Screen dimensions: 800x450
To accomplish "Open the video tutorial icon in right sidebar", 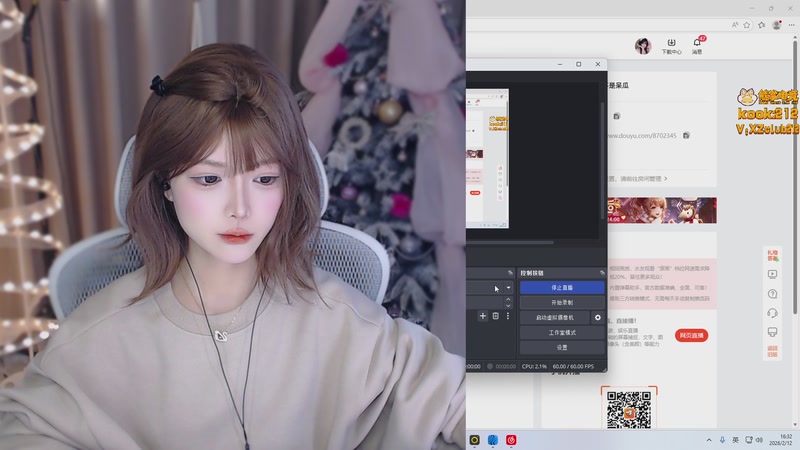I will 772,274.
